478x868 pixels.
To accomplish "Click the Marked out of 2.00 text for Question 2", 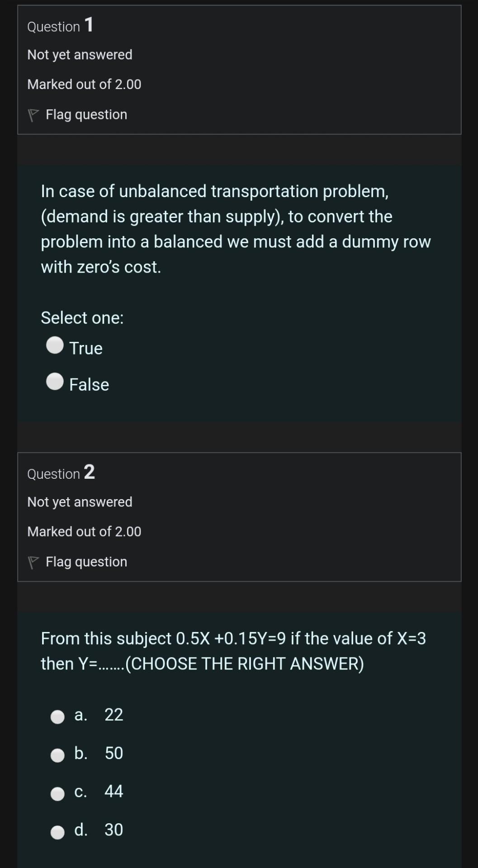I will point(84,531).
